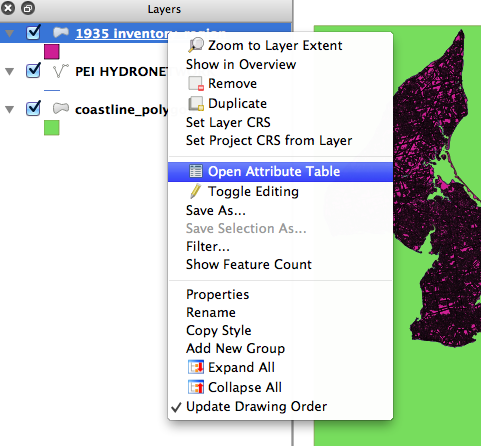Click the Toggle Editing pencil icon
This screenshot has width=481, height=446.
tap(195, 191)
